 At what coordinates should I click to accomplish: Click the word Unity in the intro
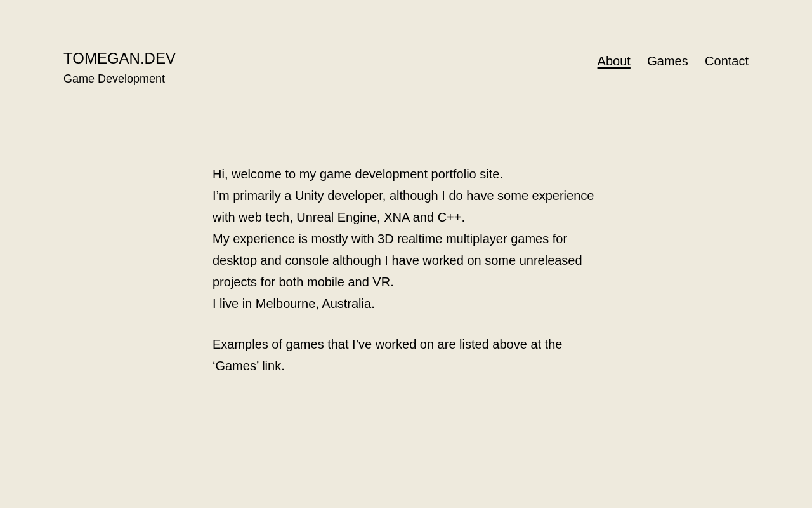(309, 196)
